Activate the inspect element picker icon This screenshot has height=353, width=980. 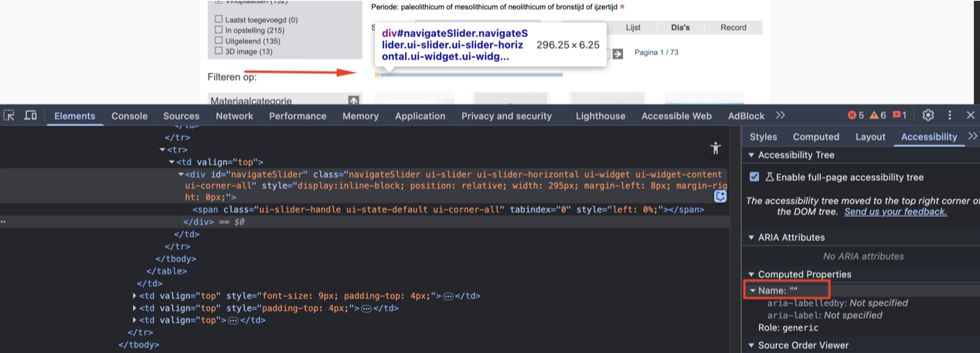[x=9, y=115]
